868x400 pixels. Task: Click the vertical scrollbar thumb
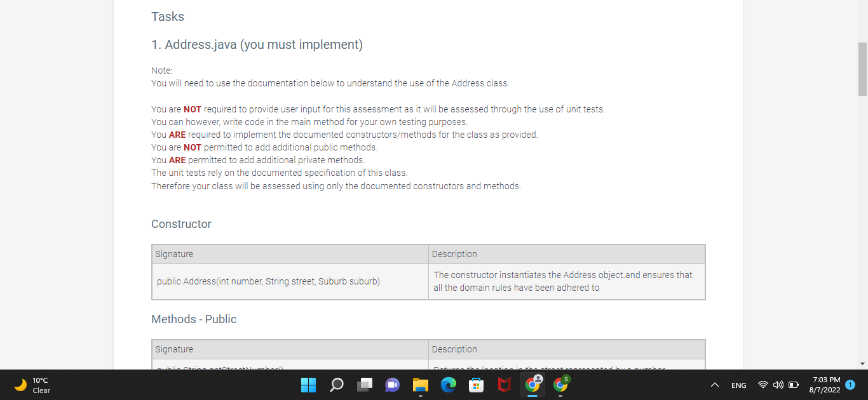pyautogui.click(x=862, y=69)
